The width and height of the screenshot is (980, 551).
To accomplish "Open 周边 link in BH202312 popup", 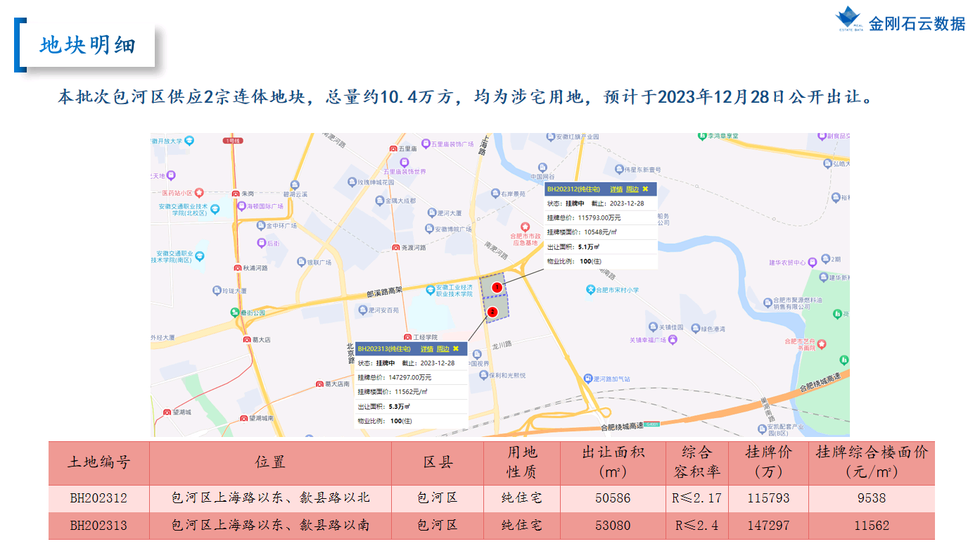I will click(x=632, y=189).
